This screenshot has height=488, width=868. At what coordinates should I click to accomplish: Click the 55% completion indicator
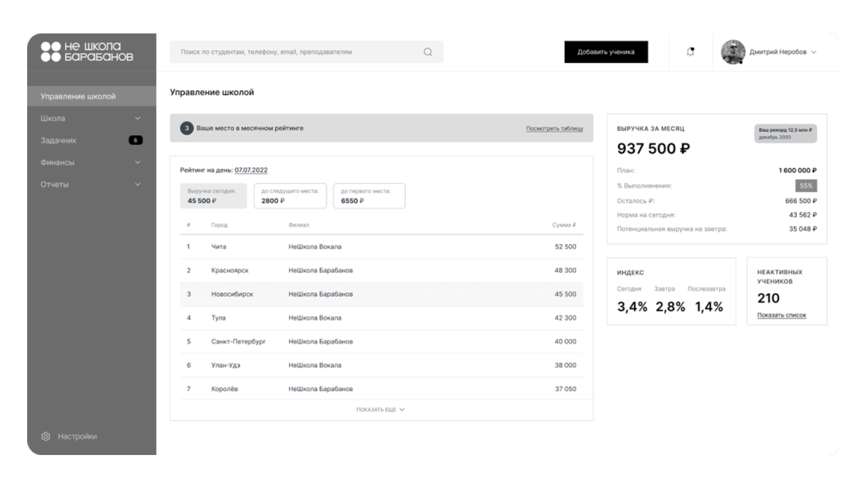pyautogui.click(x=806, y=186)
